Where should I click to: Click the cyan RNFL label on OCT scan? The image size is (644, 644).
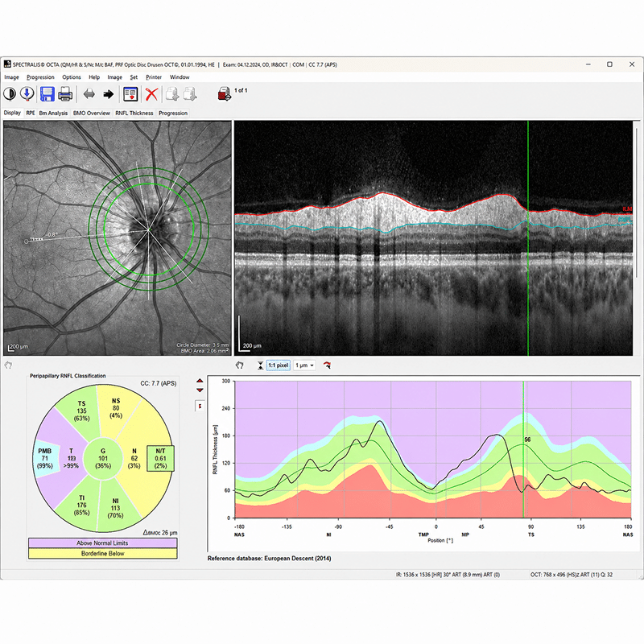pyautogui.click(x=625, y=220)
